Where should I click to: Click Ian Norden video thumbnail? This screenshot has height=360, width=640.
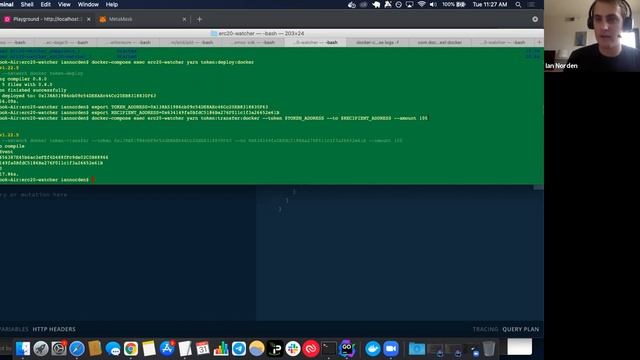pyautogui.click(x=592, y=36)
